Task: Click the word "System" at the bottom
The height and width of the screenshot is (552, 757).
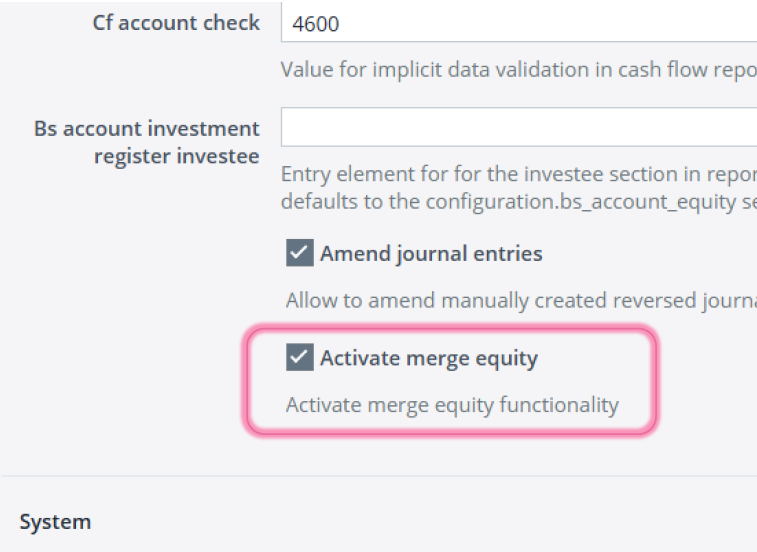Action: click(55, 522)
